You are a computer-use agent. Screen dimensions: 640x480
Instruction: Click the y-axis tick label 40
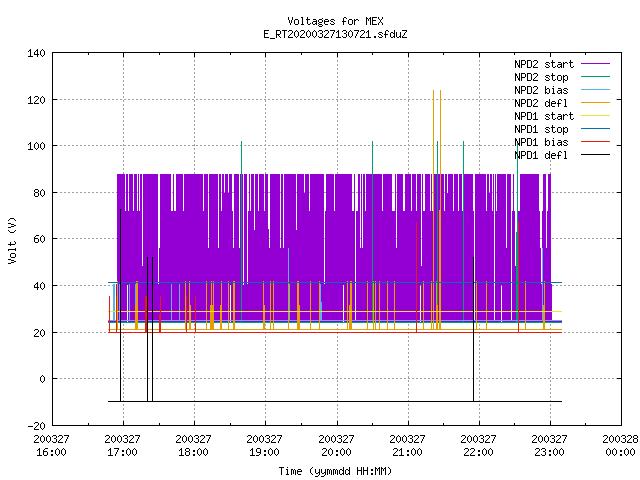(x=40, y=286)
